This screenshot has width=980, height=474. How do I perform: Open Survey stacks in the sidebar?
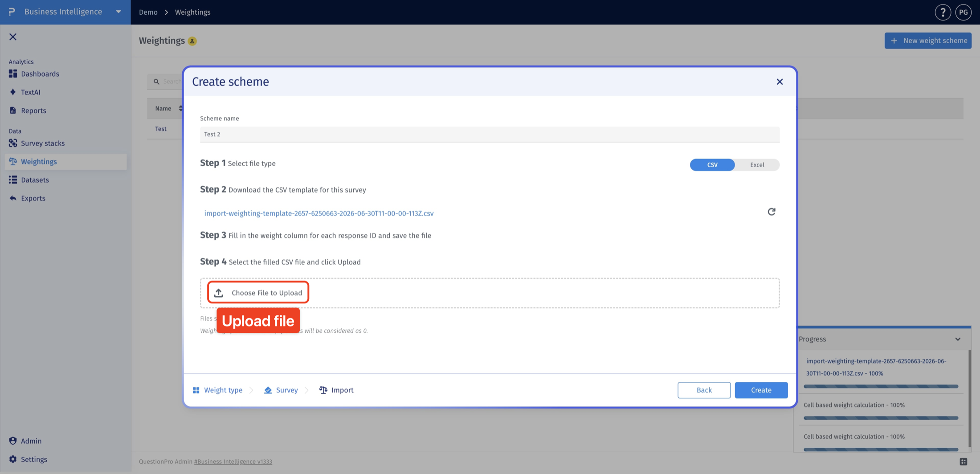(x=43, y=143)
